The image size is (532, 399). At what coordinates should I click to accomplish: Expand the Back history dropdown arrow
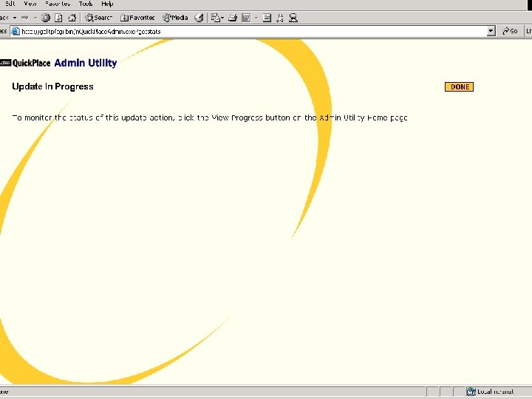click(15, 18)
